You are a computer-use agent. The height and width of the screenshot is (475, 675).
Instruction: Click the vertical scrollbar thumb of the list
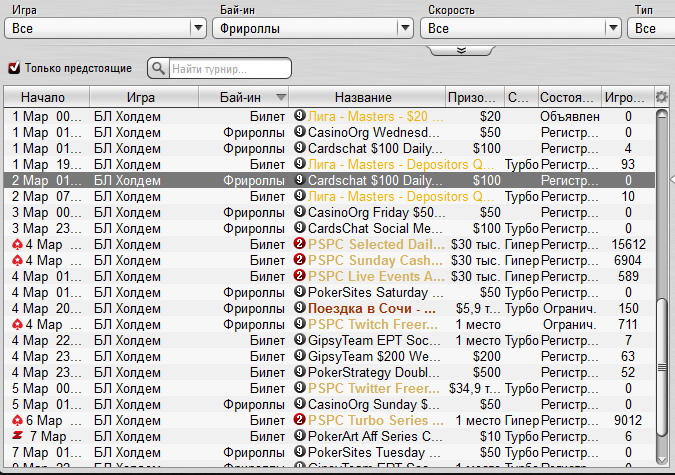click(x=662, y=367)
